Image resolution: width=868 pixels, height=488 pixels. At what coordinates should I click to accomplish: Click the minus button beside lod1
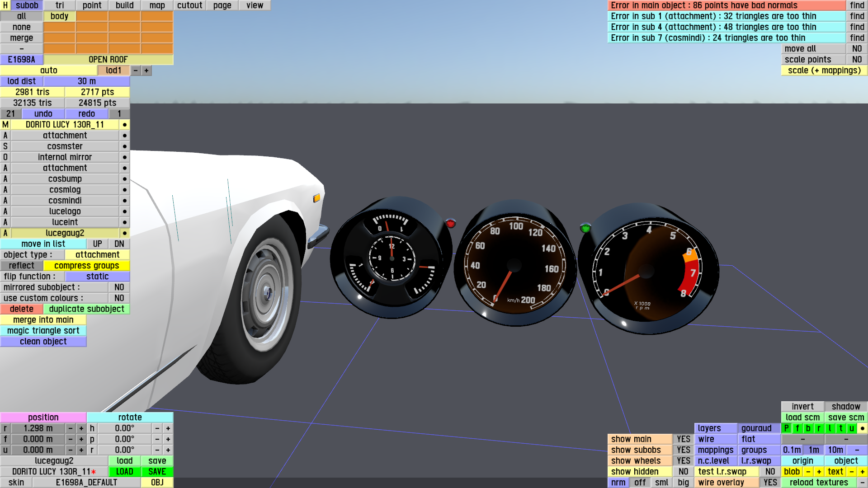click(135, 70)
